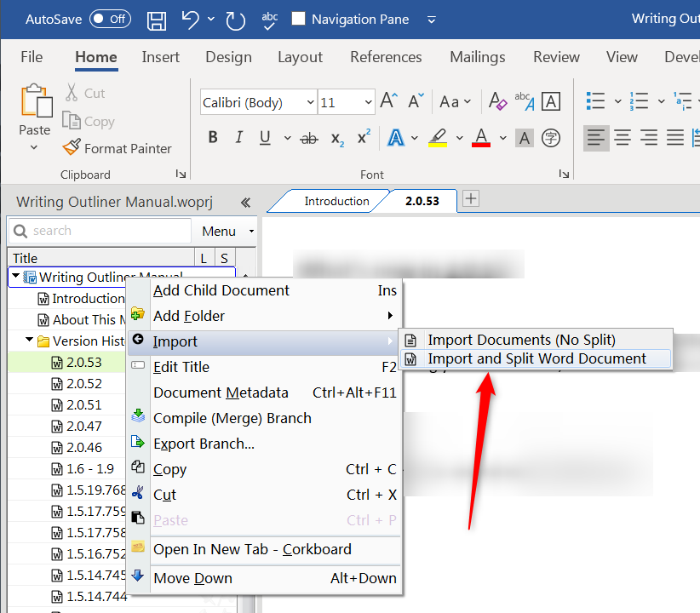Check the Navigation Pane checkbox
700x613 pixels.
pyautogui.click(x=298, y=19)
